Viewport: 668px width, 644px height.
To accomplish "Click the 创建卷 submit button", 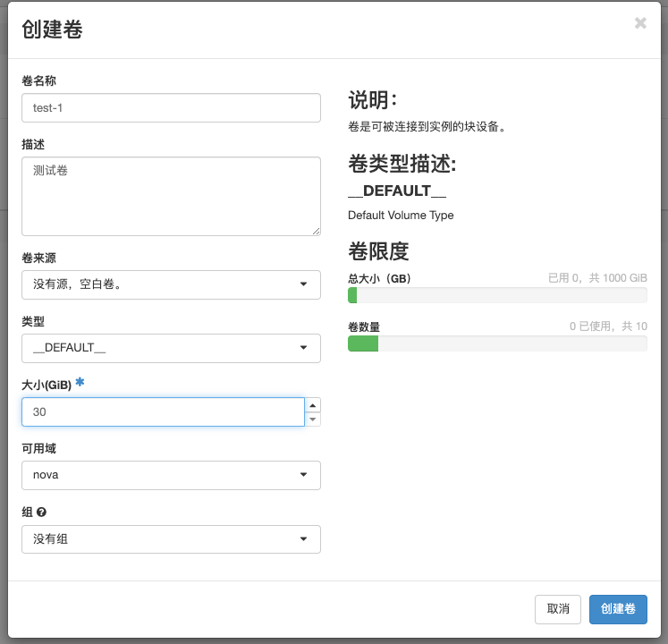I will coord(618,609).
